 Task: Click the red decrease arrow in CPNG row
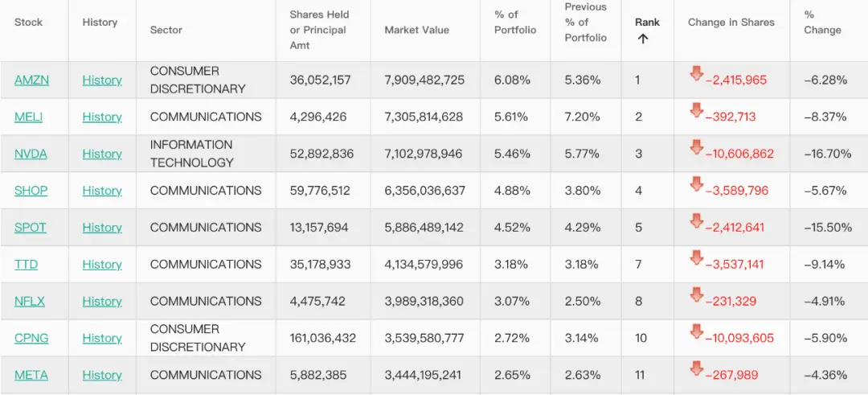pyautogui.click(x=696, y=332)
